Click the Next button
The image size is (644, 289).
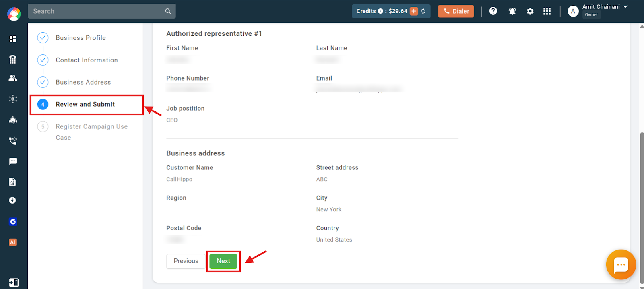click(223, 261)
